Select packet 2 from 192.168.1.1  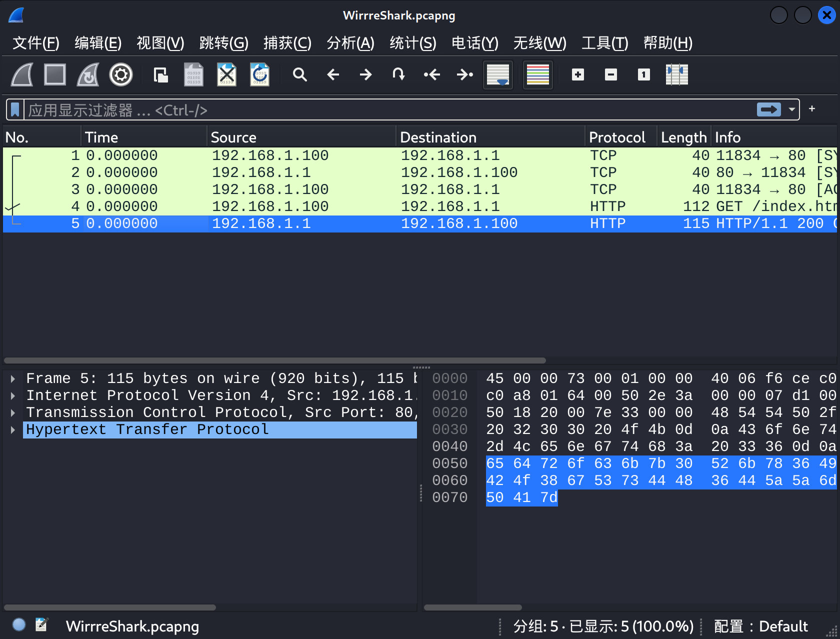[x=420, y=172]
